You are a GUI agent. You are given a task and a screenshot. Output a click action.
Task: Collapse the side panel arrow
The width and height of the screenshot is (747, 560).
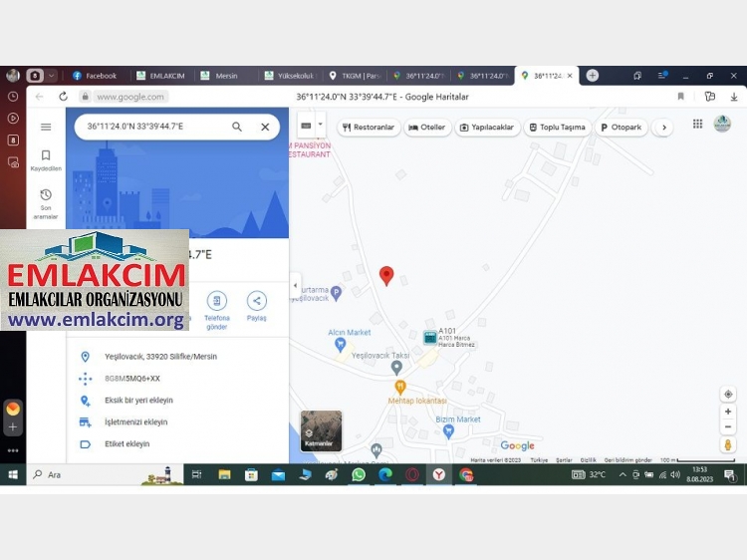point(295,286)
